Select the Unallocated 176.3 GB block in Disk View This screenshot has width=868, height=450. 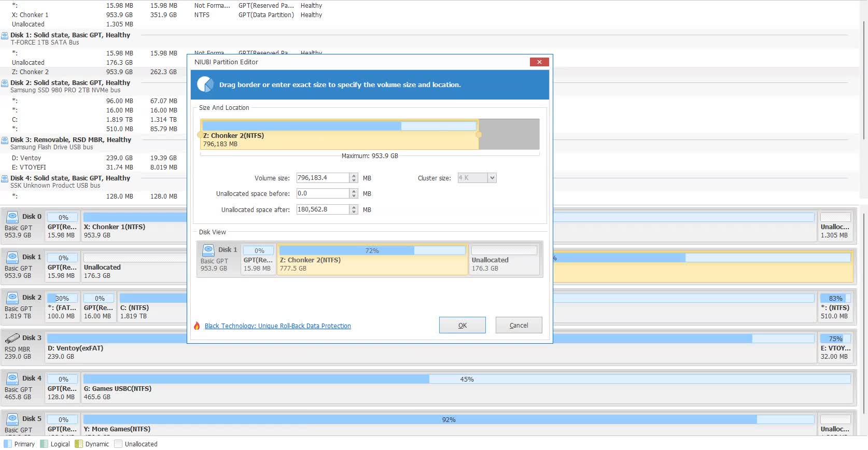point(503,259)
